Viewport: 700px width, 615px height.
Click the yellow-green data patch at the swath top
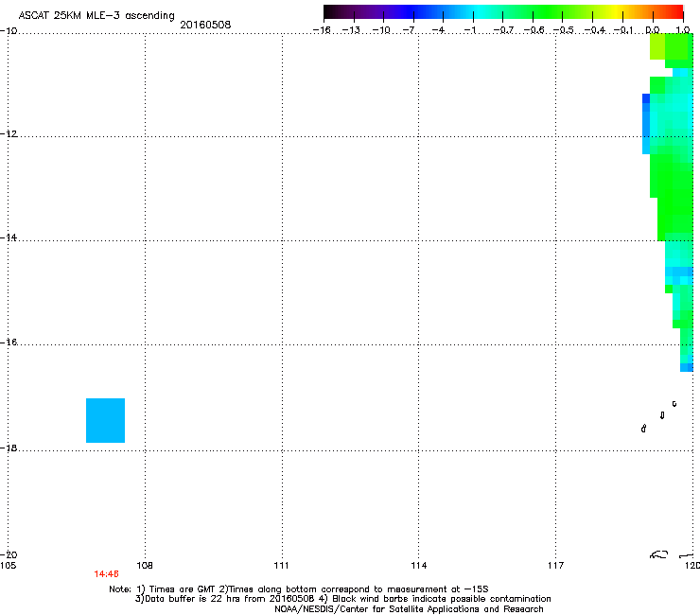pyautogui.click(x=657, y=46)
